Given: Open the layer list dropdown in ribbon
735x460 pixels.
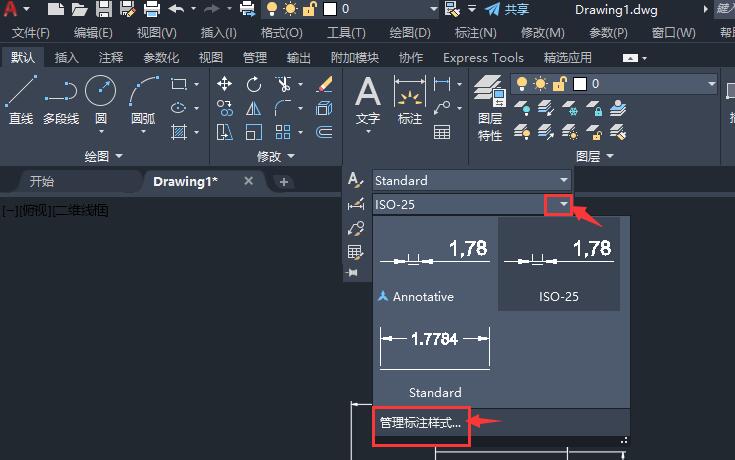Looking at the screenshot, I should (x=712, y=84).
